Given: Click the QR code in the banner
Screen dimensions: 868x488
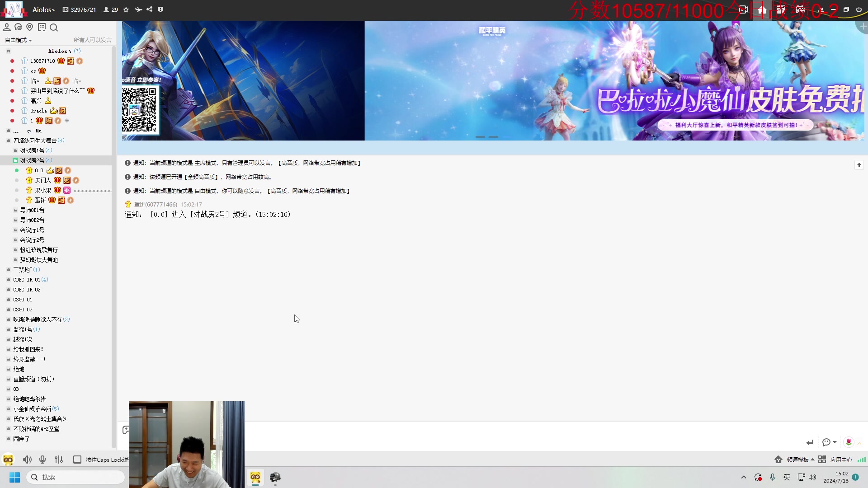Looking at the screenshot, I should click(140, 110).
